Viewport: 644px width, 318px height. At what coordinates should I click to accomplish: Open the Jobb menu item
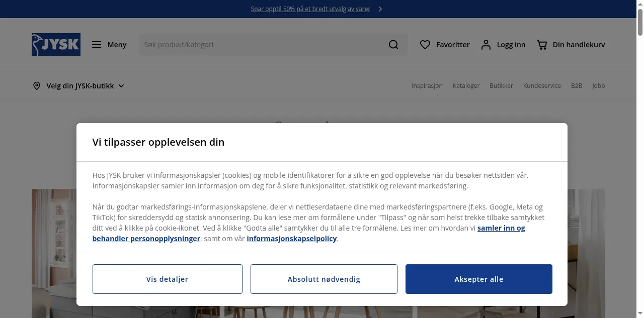click(x=598, y=86)
